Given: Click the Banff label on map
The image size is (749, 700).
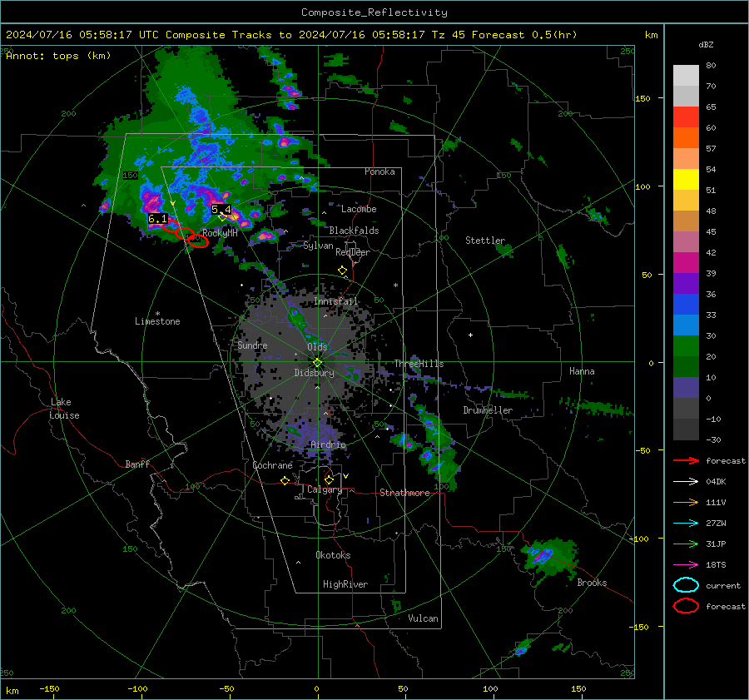Looking at the screenshot, I should (x=137, y=464).
